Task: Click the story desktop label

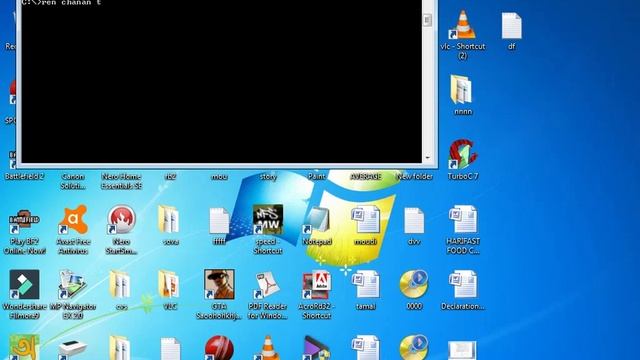Action: pos(268,177)
